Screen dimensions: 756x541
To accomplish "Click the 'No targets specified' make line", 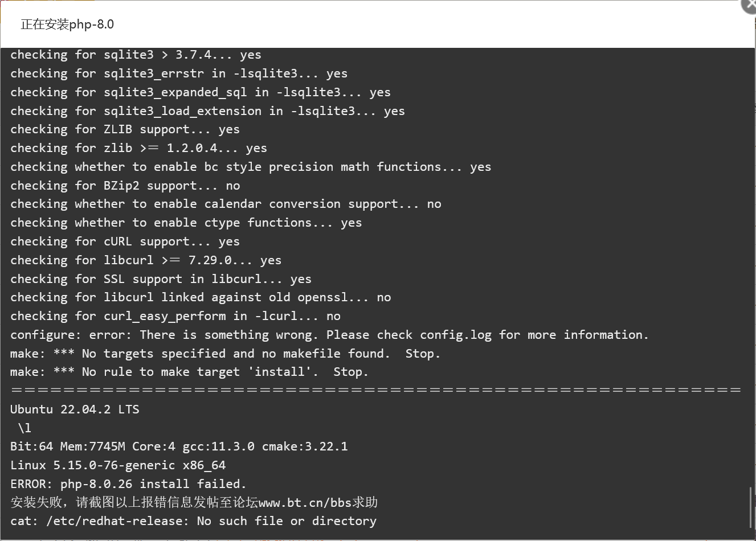I will (x=226, y=354).
